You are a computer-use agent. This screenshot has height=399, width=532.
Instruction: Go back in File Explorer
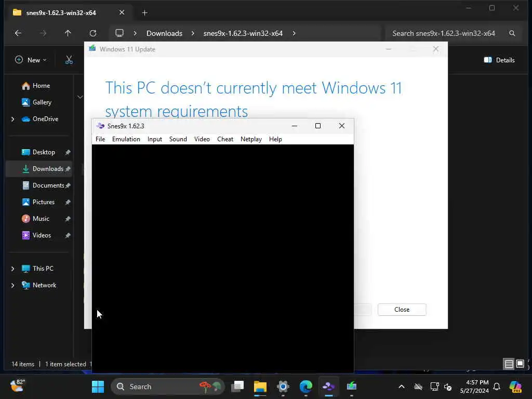(x=18, y=33)
